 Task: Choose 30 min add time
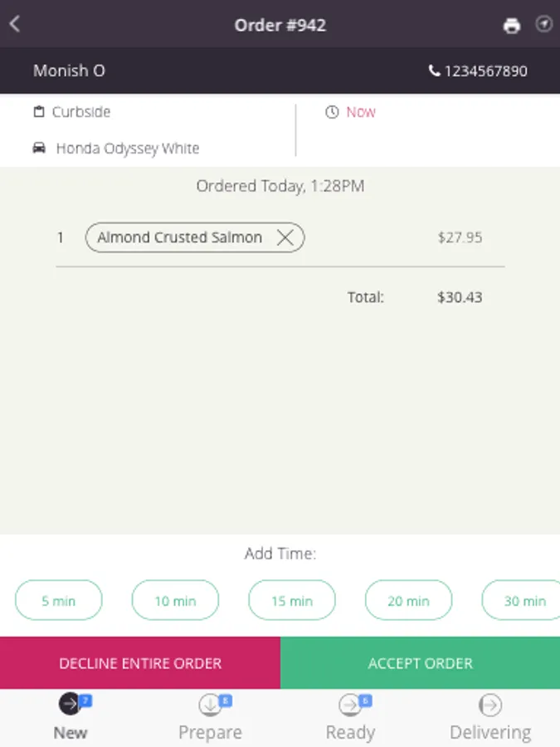point(523,601)
